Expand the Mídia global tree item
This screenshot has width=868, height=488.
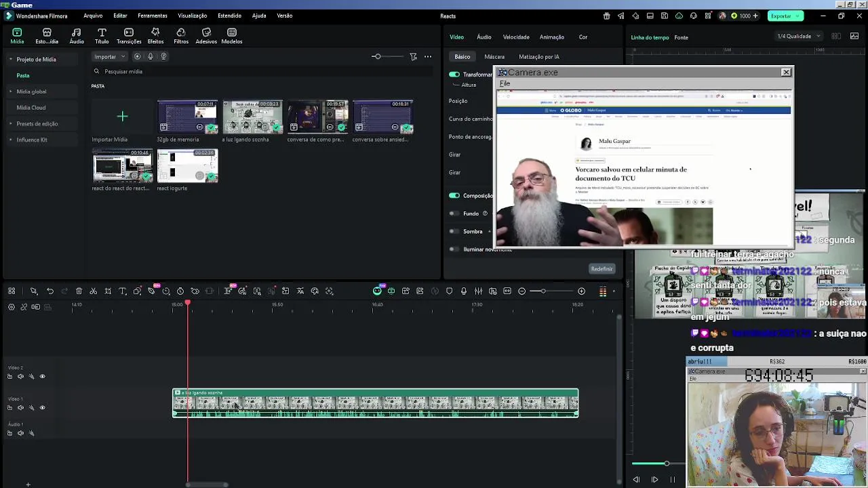[11, 91]
